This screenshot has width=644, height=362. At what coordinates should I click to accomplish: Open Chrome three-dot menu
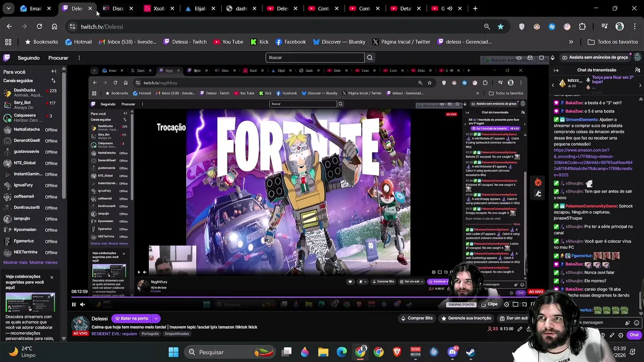pos(634,27)
